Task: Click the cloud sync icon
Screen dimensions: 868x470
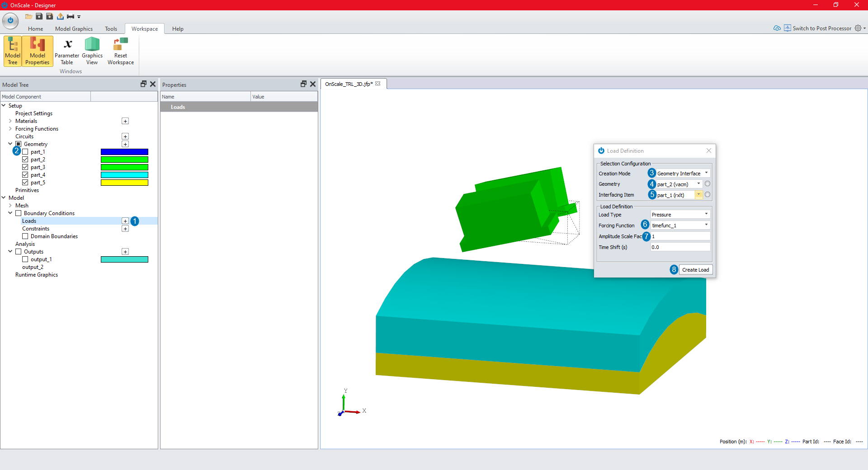Action: click(x=777, y=28)
